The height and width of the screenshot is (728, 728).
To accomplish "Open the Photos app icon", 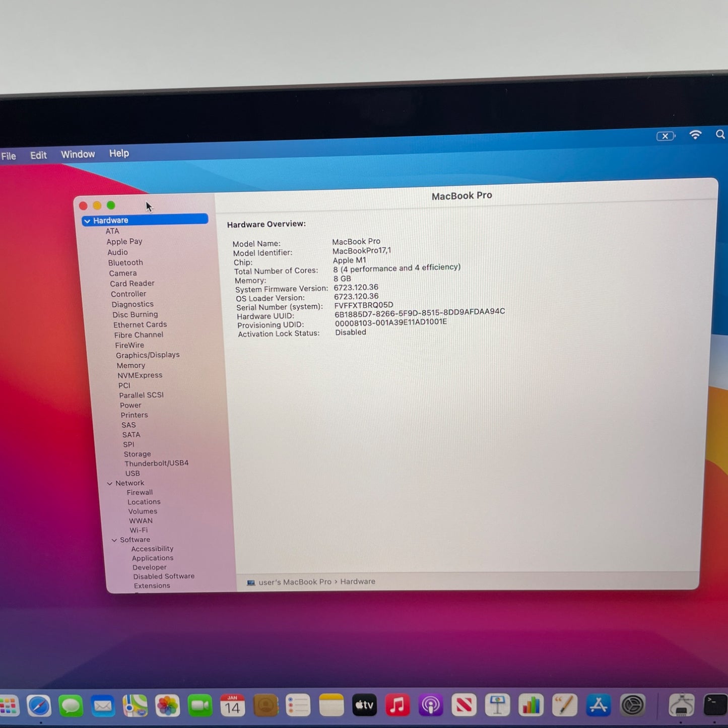I will coord(167,706).
